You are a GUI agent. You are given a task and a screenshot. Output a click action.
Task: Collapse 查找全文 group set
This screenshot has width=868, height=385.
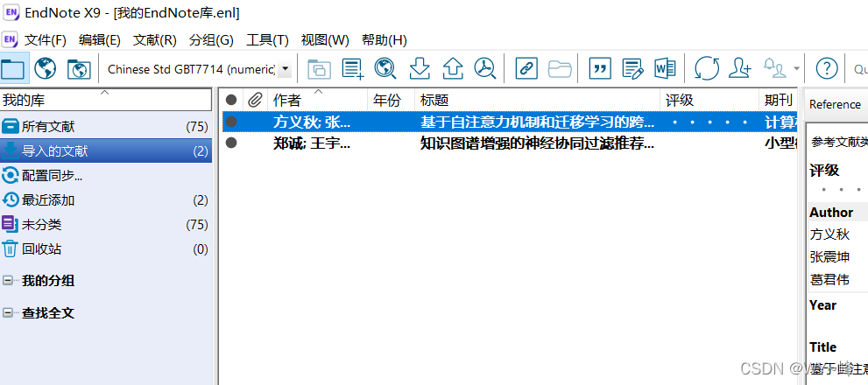click(x=8, y=312)
